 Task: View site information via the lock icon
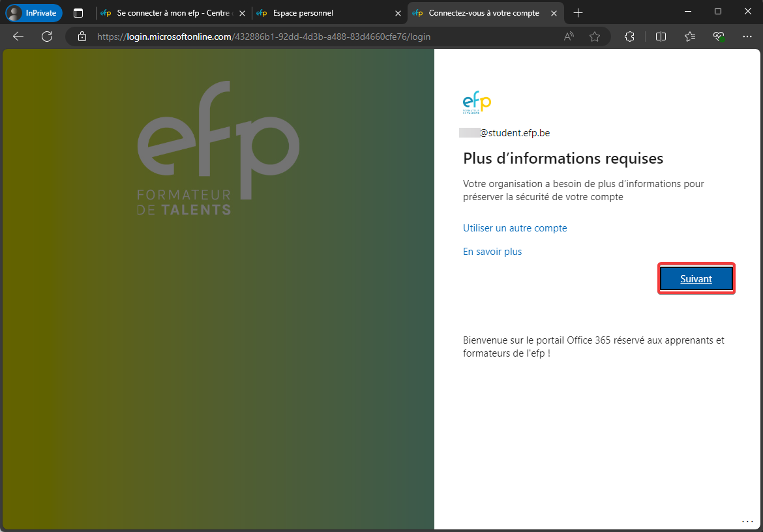tap(82, 37)
